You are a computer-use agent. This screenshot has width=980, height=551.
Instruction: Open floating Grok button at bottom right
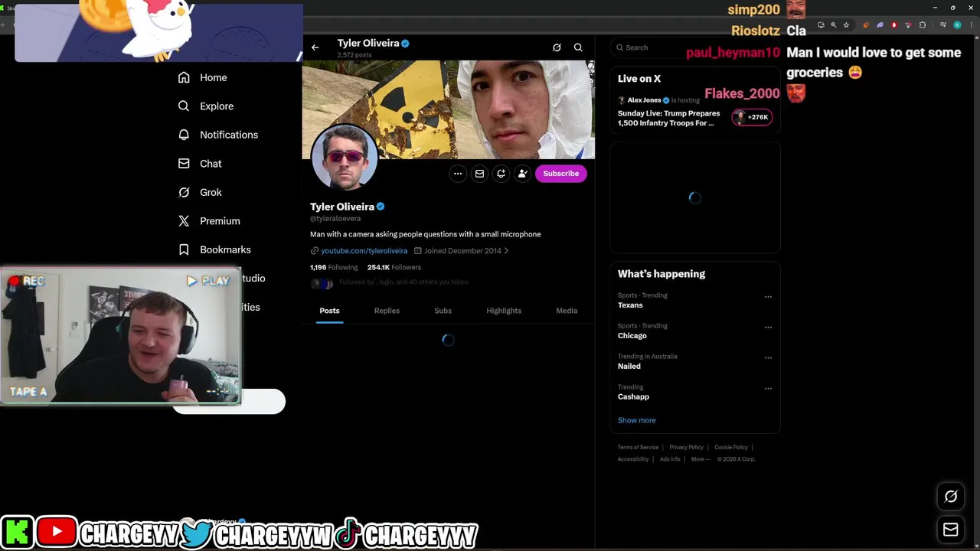coord(951,497)
